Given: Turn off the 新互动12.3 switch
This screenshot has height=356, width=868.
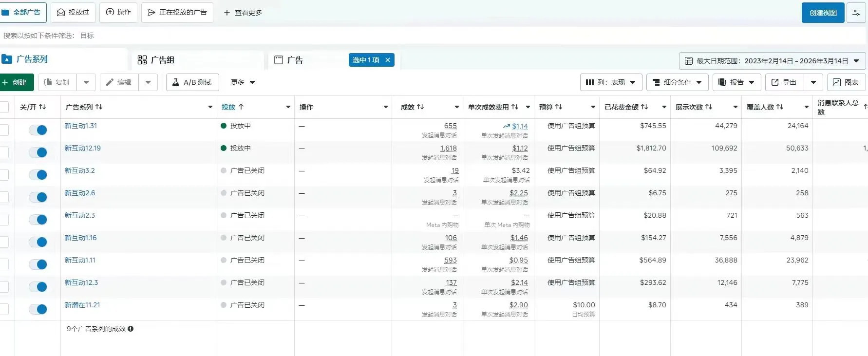Looking at the screenshot, I should click(x=38, y=287).
